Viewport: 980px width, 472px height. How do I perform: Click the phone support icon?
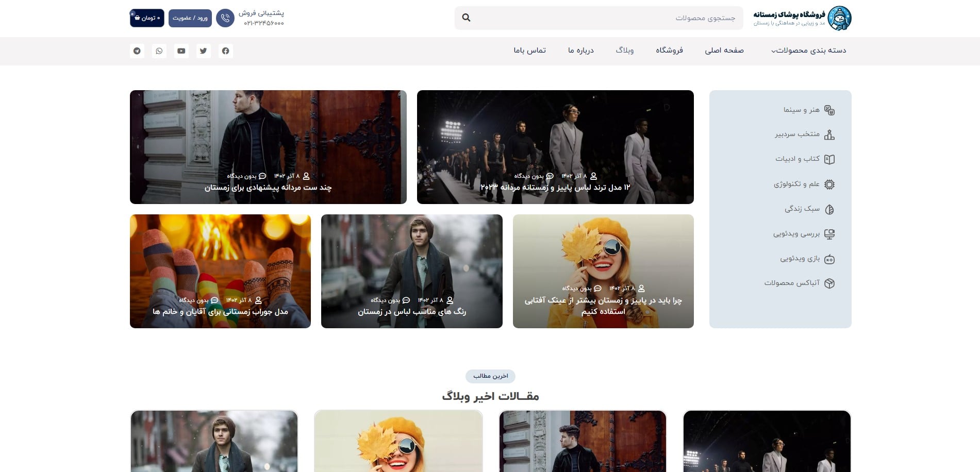(x=226, y=18)
